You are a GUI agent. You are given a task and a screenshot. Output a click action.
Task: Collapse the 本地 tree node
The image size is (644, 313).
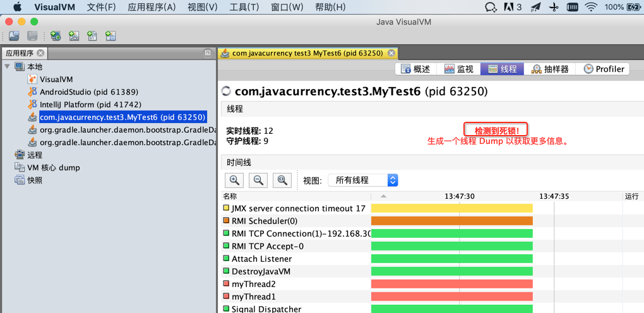pos(8,66)
